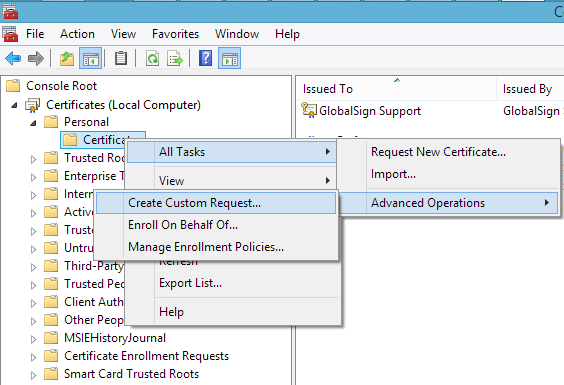Select Certificate Enrollment Requests tree label
This screenshot has height=385, width=564.
[x=146, y=355]
